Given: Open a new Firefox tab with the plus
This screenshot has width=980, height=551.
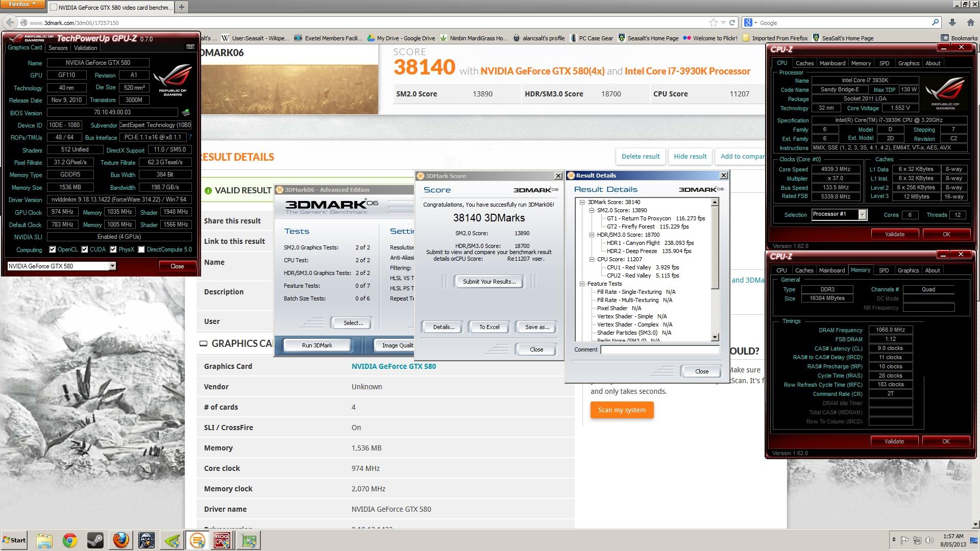Looking at the screenshot, I should point(181,7).
